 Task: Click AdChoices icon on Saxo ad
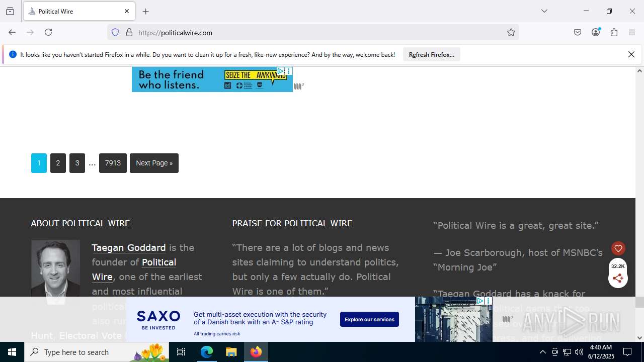coord(480,301)
